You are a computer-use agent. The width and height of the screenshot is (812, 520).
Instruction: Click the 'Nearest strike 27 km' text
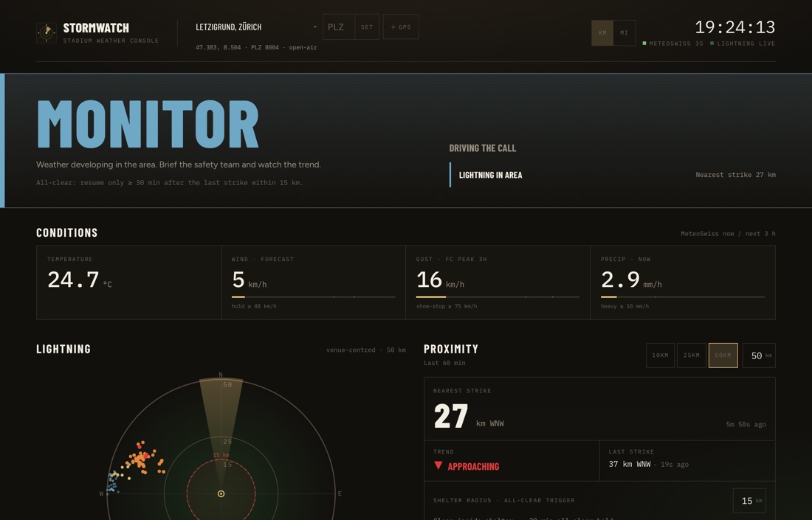coord(735,175)
